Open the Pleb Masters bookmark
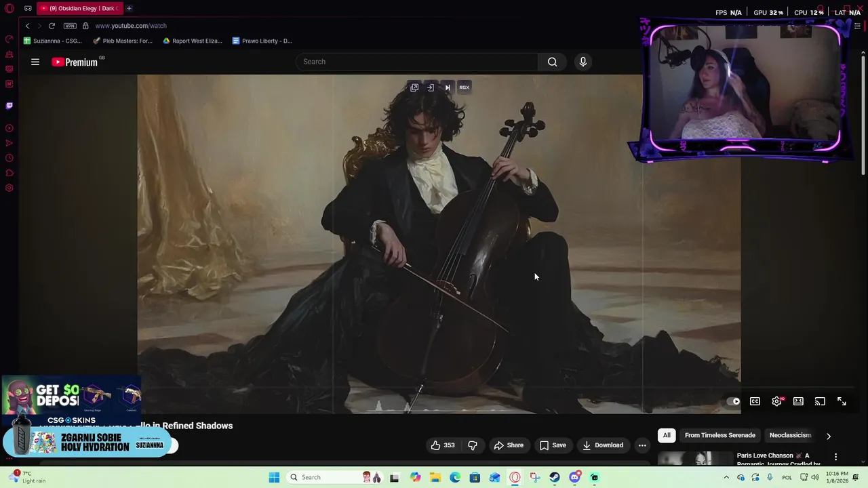Image resolution: width=868 pixels, height=488 pixels. coord(123,41)
